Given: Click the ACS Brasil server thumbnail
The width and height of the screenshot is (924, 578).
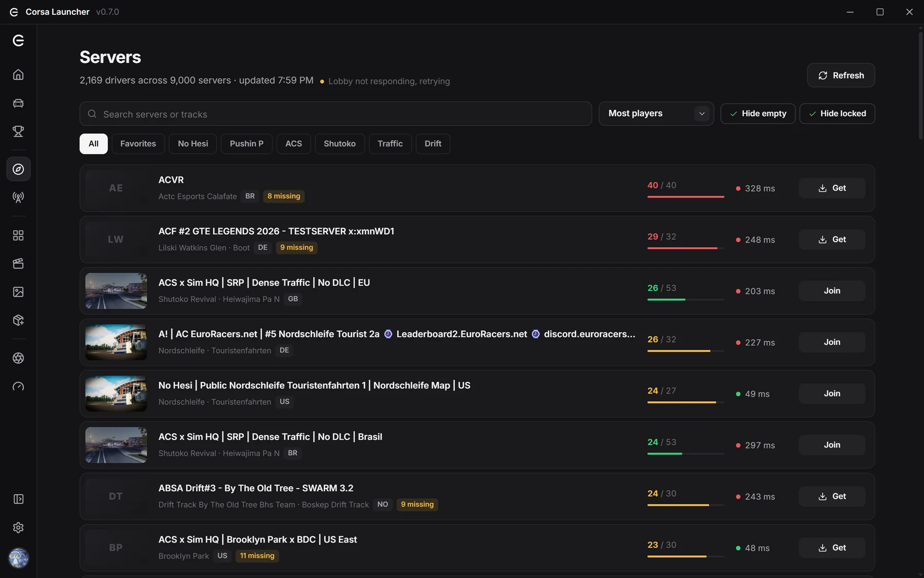Looking at the screenshot, I should coord(116,445).
